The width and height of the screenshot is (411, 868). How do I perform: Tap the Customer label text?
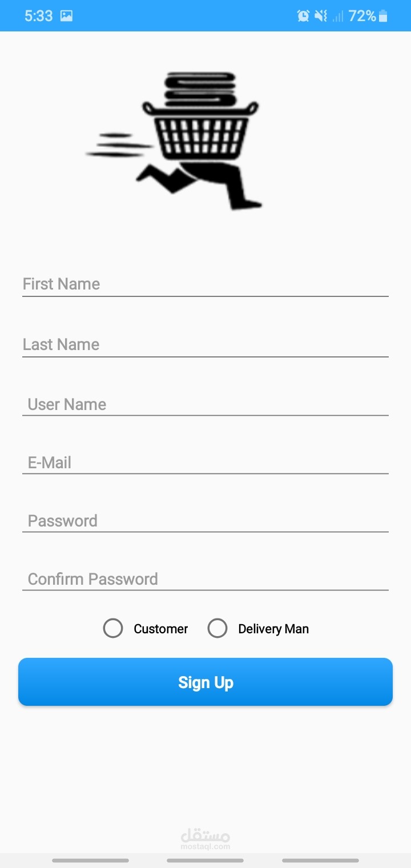(160, 629)
